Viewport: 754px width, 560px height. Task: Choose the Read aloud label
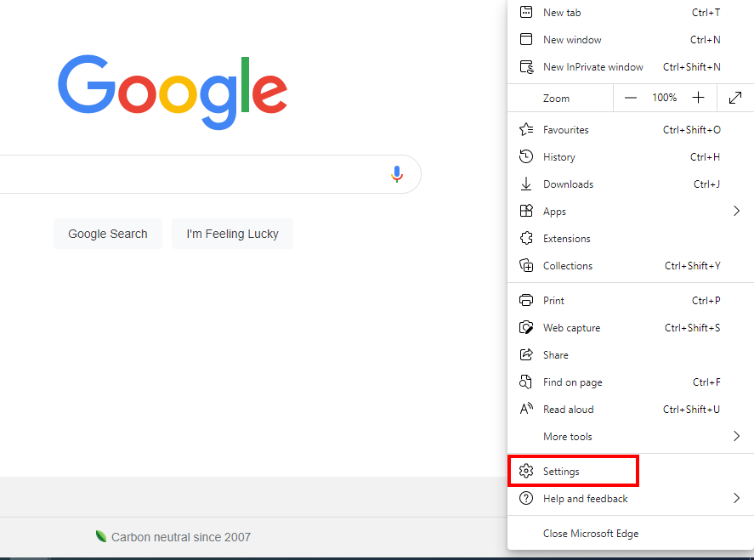click(x=568, y=410)
